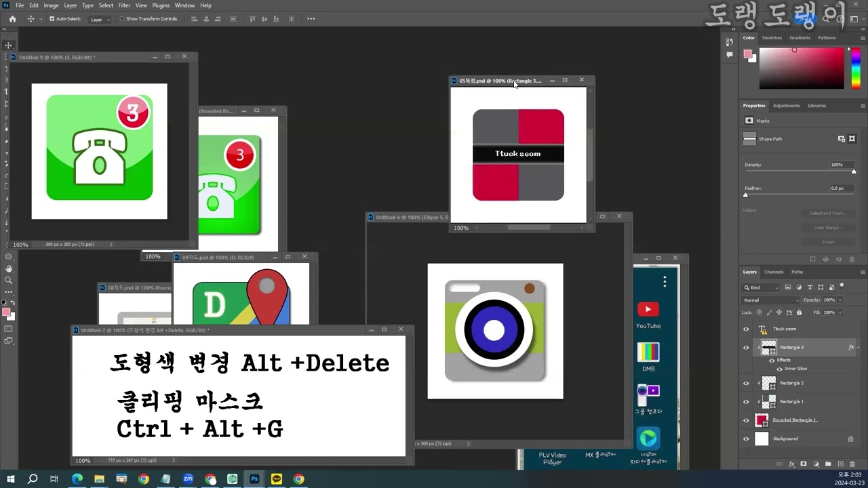Open the Move tool preset dropdown arrow

click(41, 19)
